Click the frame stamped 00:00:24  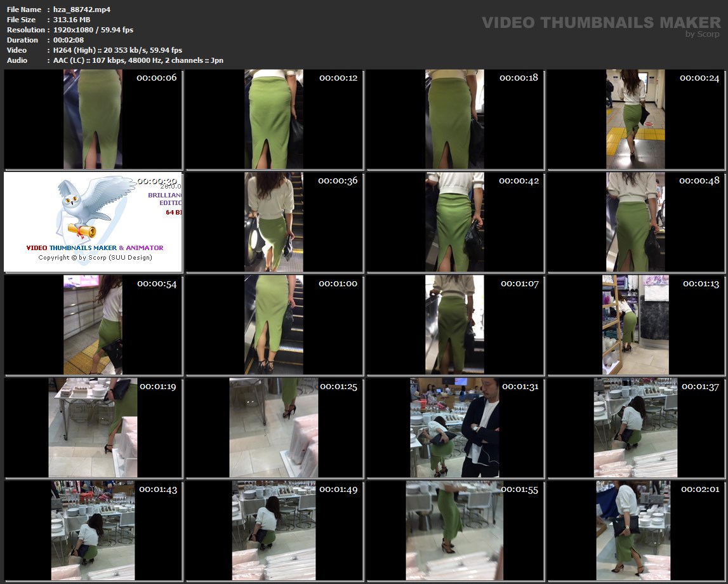point(635,119)
